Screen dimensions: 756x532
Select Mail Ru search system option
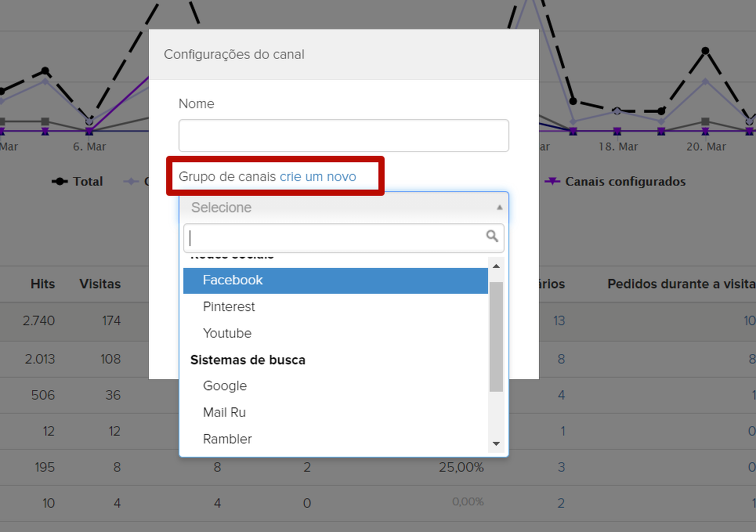coord(224,412)
